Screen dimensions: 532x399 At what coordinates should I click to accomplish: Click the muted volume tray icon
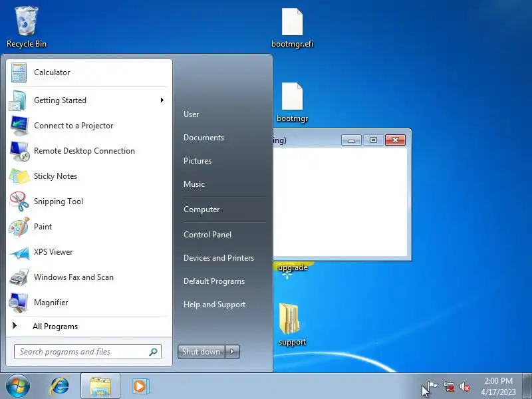pyautogui.click(x=465, y=386)
